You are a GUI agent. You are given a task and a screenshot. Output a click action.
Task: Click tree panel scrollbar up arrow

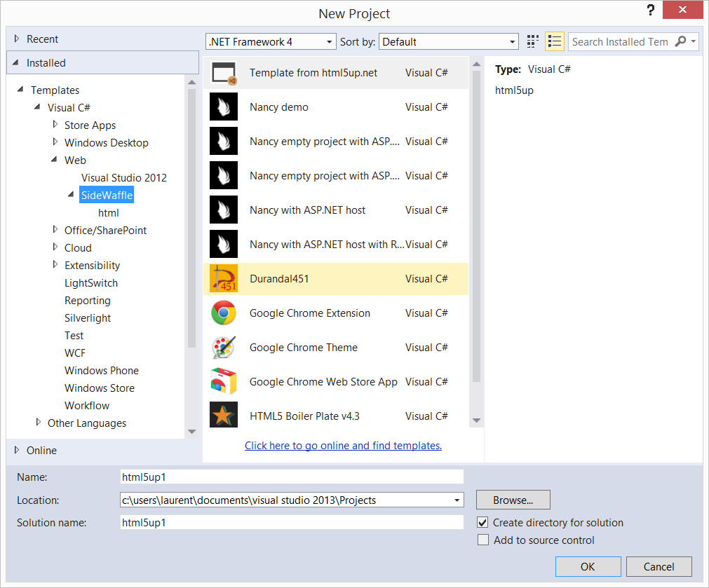[x=191, y=82]
